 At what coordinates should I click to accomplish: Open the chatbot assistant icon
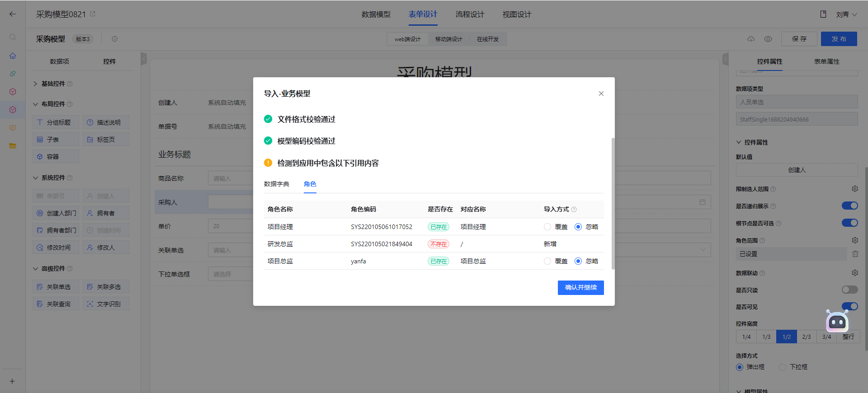[837, 321]
